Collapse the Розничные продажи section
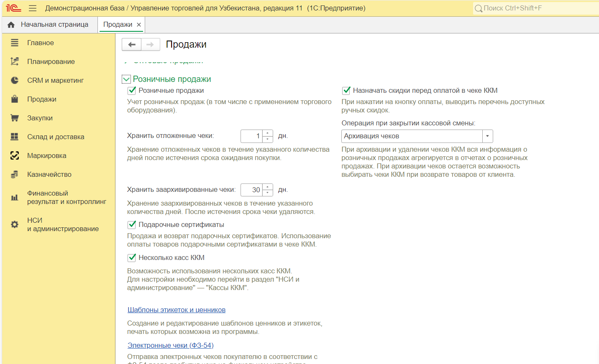The width and height of the screenshot is (599, 364). point(126,79)
